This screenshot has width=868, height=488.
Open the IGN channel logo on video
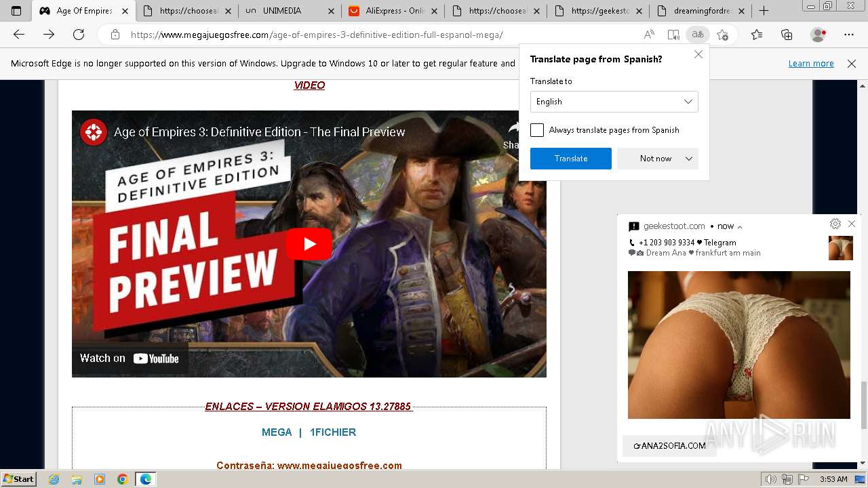tap(94, 132)
